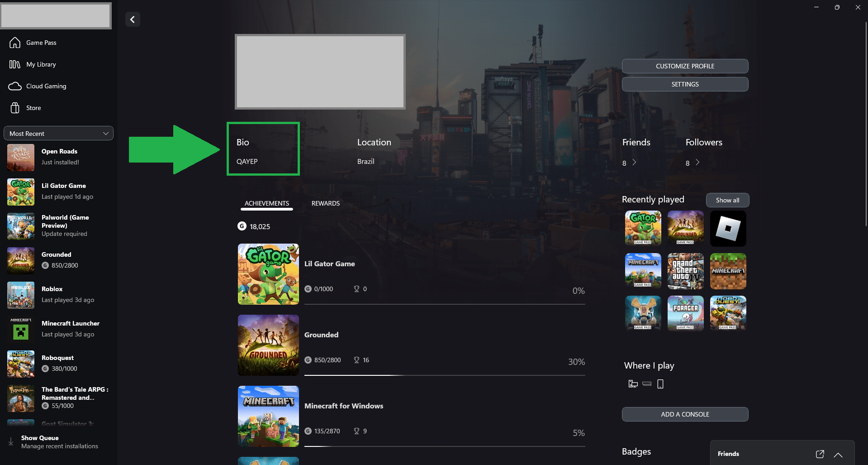Open the Store bag icon
The height and width of the screenshot is (465, 868).
pos(15,108)
